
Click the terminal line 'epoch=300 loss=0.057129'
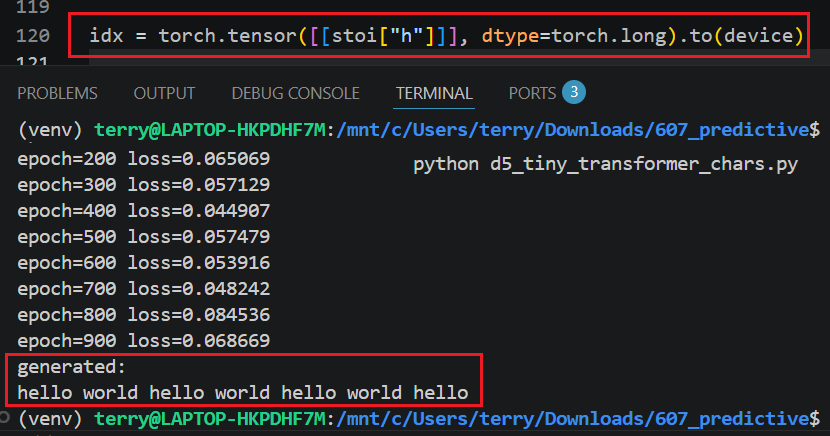click(143, 185)
